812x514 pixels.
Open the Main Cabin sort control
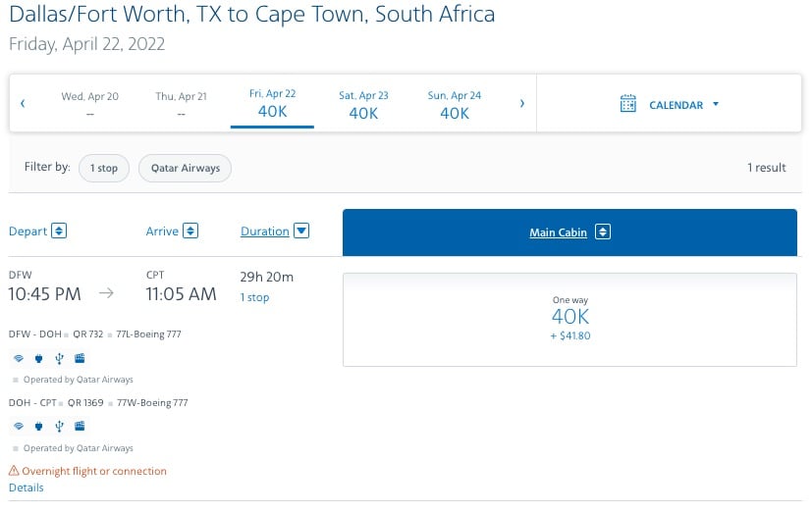click(x=603, y=231)
